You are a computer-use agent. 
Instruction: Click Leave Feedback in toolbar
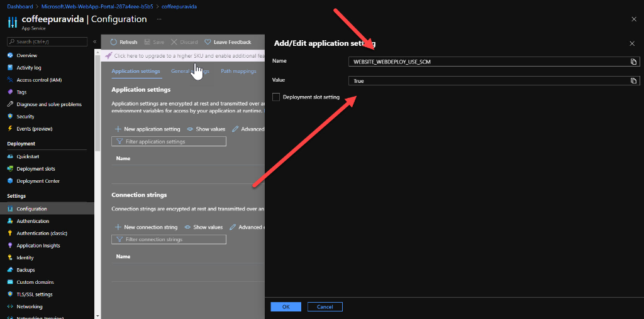click(228, 42)
